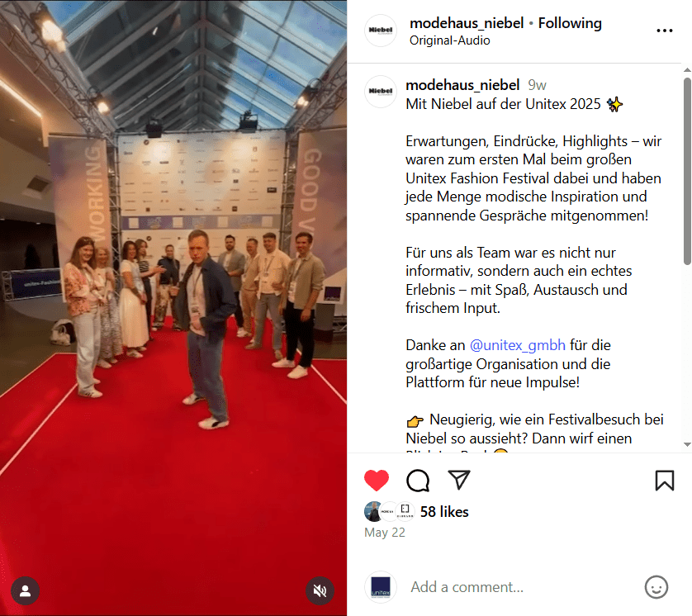Click the caption scrollbar down arrow
This screenshot has height=616, width=692.
[x=687, y=444]
